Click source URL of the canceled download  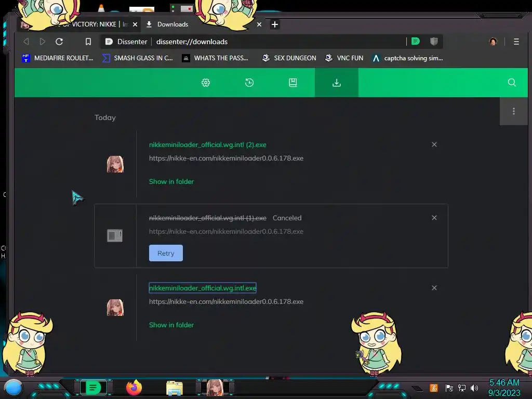pos(226,231)
